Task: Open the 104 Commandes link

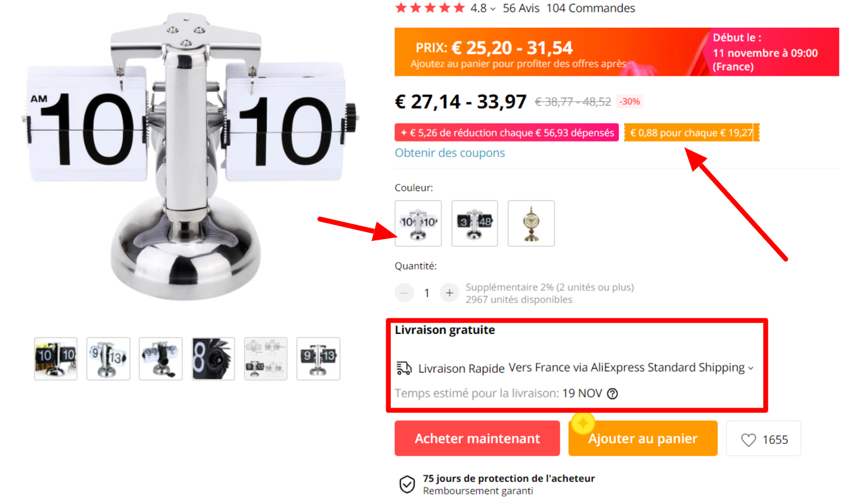Action: coord(591,8)
